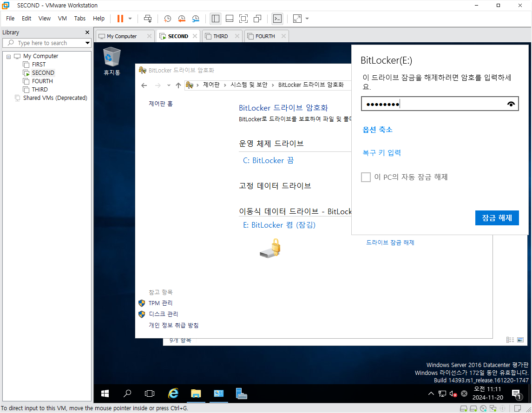Click the 제어판 breadcrumb
This screenshot has width=532, height=413.
211,85
